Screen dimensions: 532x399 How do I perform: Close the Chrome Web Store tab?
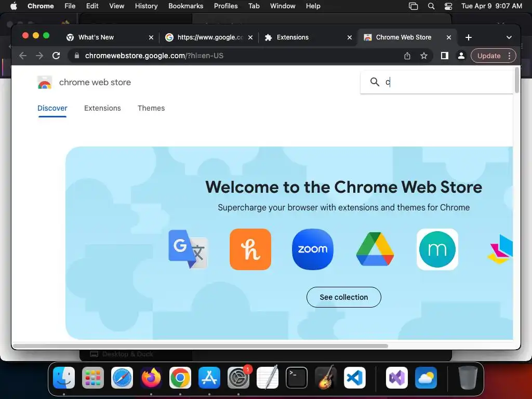coord(449,37)
